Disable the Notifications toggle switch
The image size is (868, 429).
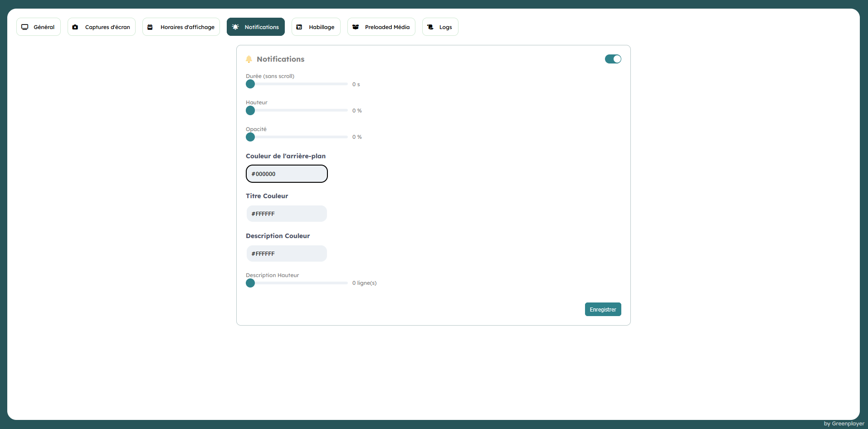click(613, 59)
